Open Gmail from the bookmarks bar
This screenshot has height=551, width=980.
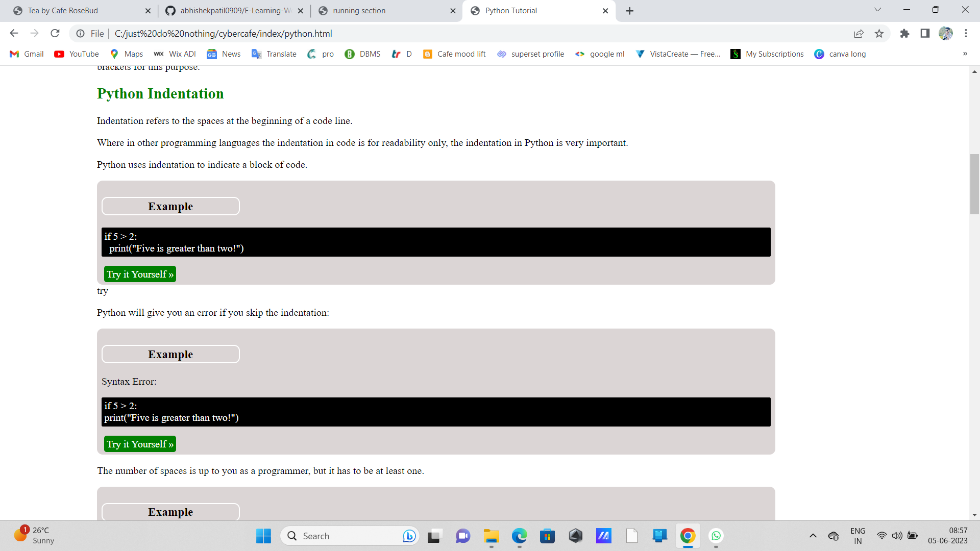point(26,54)
